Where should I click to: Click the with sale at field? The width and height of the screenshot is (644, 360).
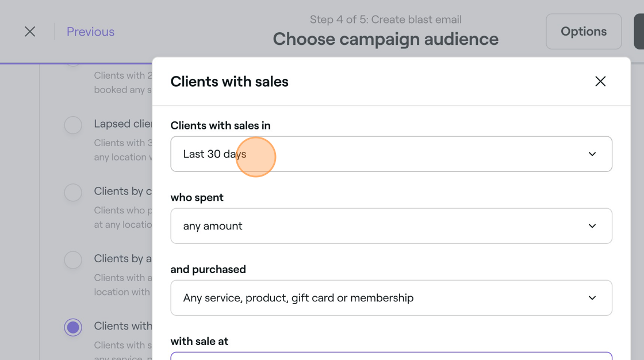(390, 356)
